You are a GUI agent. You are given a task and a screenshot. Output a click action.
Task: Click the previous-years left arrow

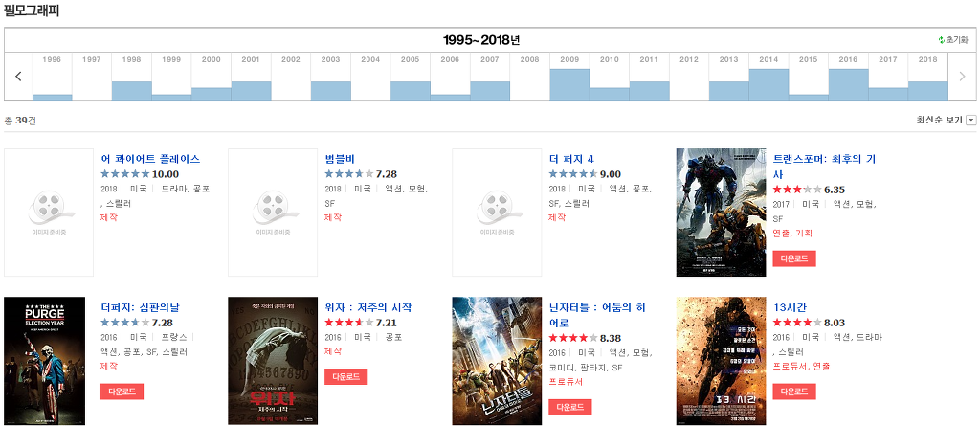[x=18, y=77]
